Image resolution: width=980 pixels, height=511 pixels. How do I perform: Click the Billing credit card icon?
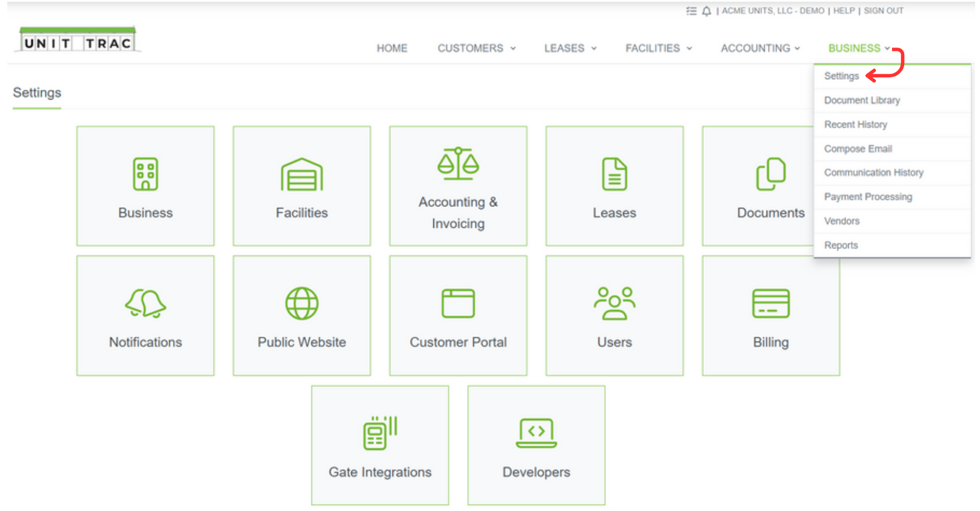tap(771, 304)
